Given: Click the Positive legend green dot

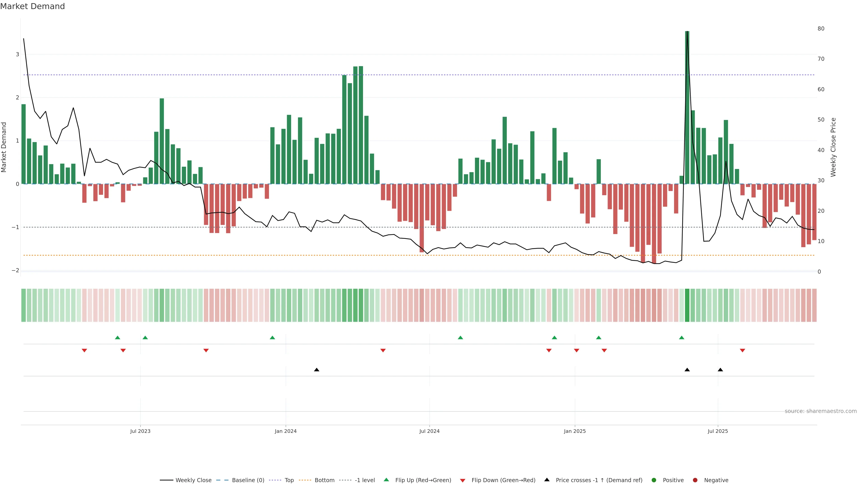Looking at the screenshot, I should click(654, 480).
